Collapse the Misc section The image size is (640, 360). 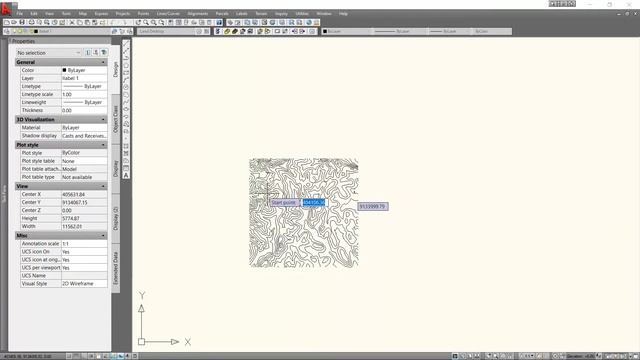click(103, 236)
